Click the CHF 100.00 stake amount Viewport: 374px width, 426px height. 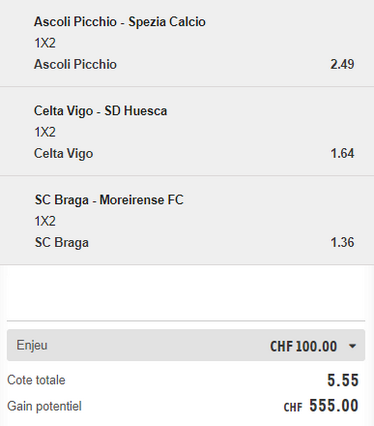click(x=303, y=346)
